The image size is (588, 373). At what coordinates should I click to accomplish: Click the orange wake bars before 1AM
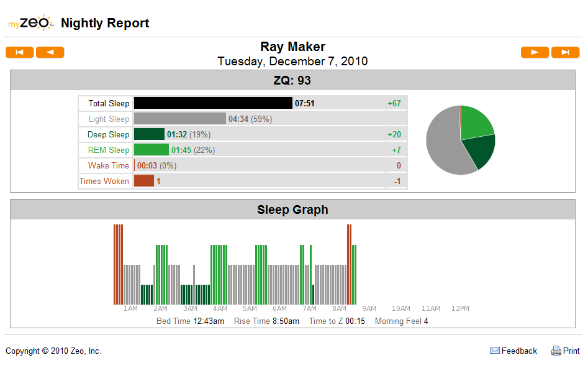tap(118, 264)
